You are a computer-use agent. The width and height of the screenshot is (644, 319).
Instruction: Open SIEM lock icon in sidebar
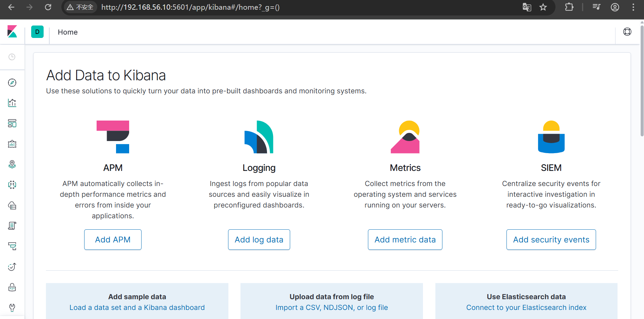pyautogui.click(x=12, y=287)
